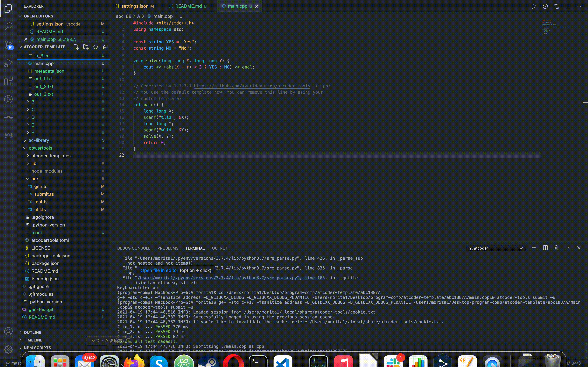Switch to the README.md editor tab

[188, 6]
